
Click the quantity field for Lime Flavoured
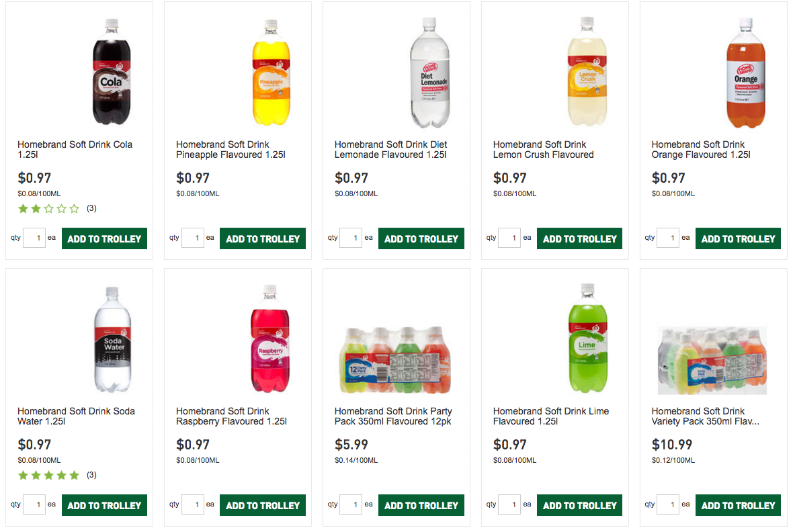coord(510,504)
